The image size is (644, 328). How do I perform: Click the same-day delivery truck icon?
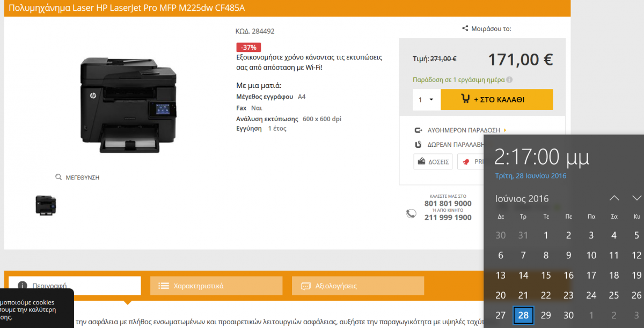pos(419,130)
